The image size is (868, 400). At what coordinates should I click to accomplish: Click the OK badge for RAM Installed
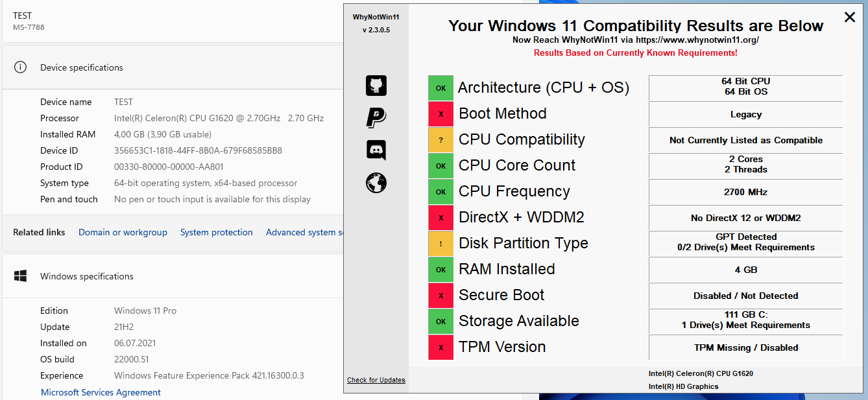coord(441,269)
